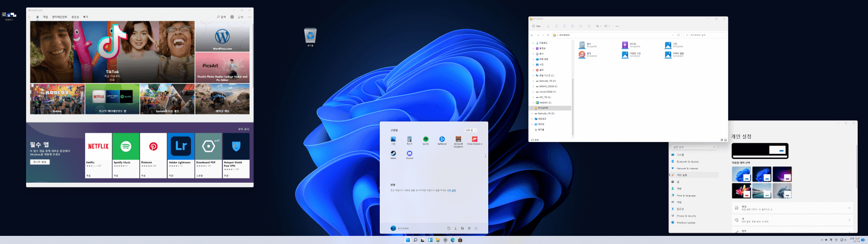Viewport: 868px width, 244px height.
Task: Click the search icon in Microsoft Store
Action: pos(221,17)
